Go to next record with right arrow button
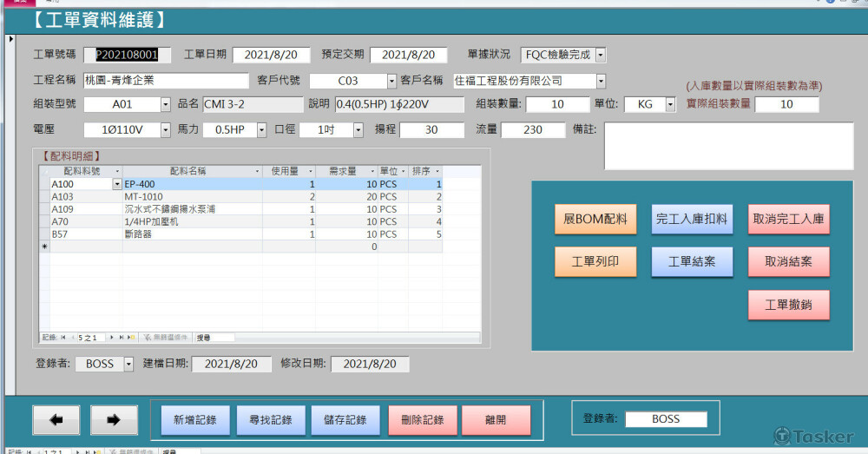 pyautogui.click(x=114, y=419)
